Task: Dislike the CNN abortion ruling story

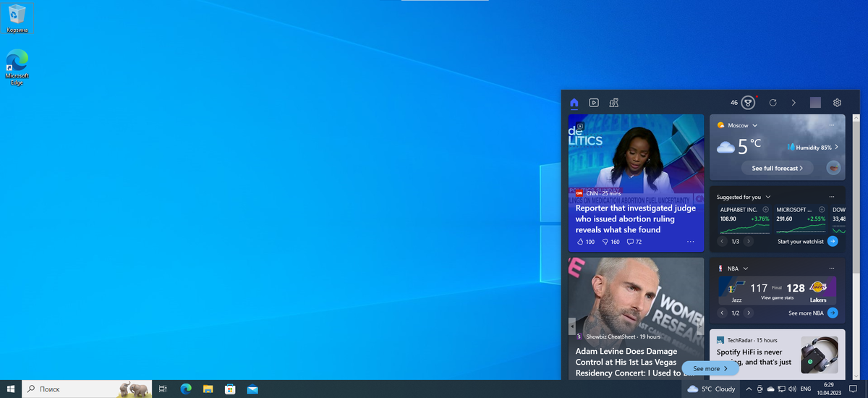Action: pyautogui.click(x=610, y=242)
